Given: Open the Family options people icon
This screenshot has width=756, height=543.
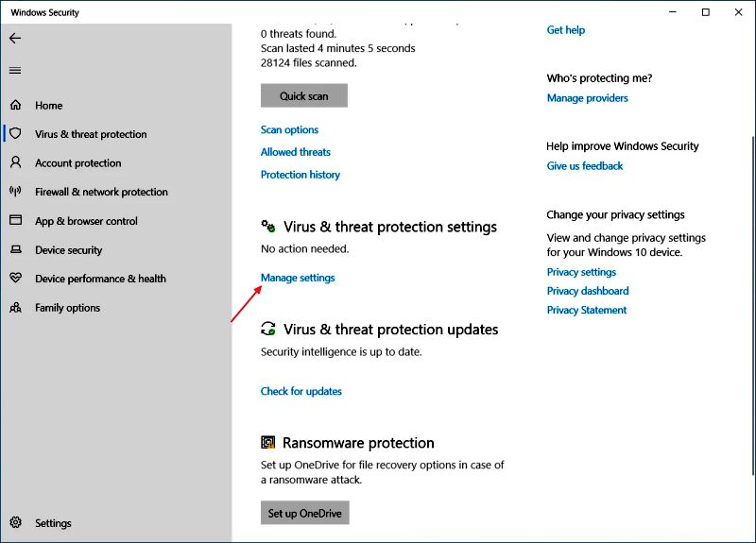Looking at the screenshot, I should point(15,308).
